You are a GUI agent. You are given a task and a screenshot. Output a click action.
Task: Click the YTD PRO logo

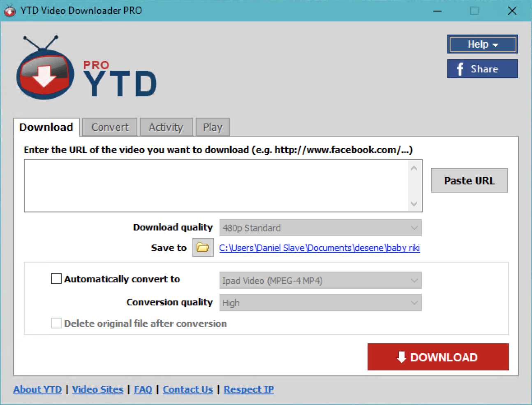86,67
